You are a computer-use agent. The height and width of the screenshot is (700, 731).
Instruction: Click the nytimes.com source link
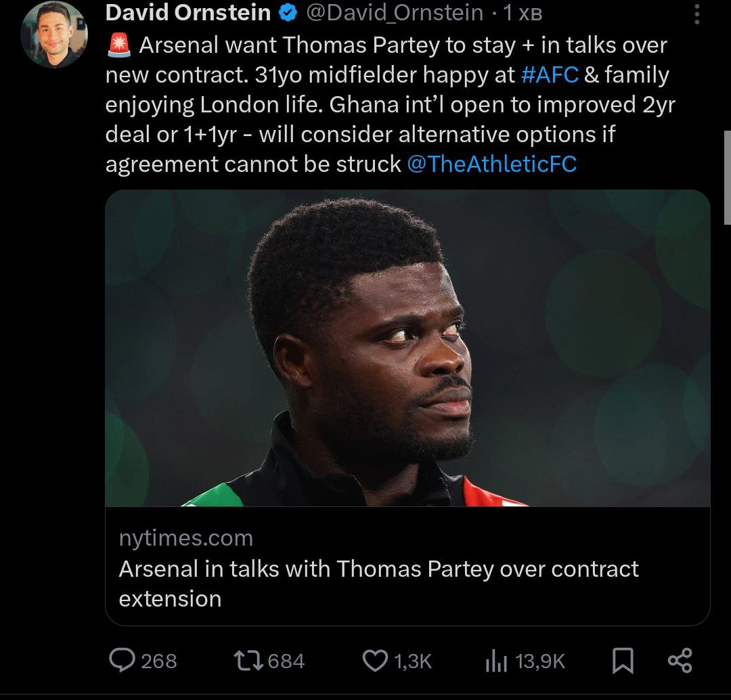click(186, 538)
